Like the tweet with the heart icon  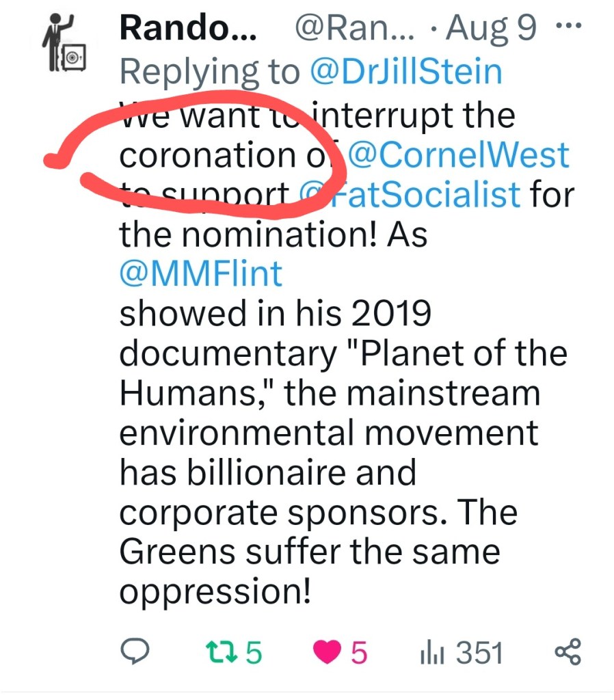pyautogui.click(x=327, y=653)
